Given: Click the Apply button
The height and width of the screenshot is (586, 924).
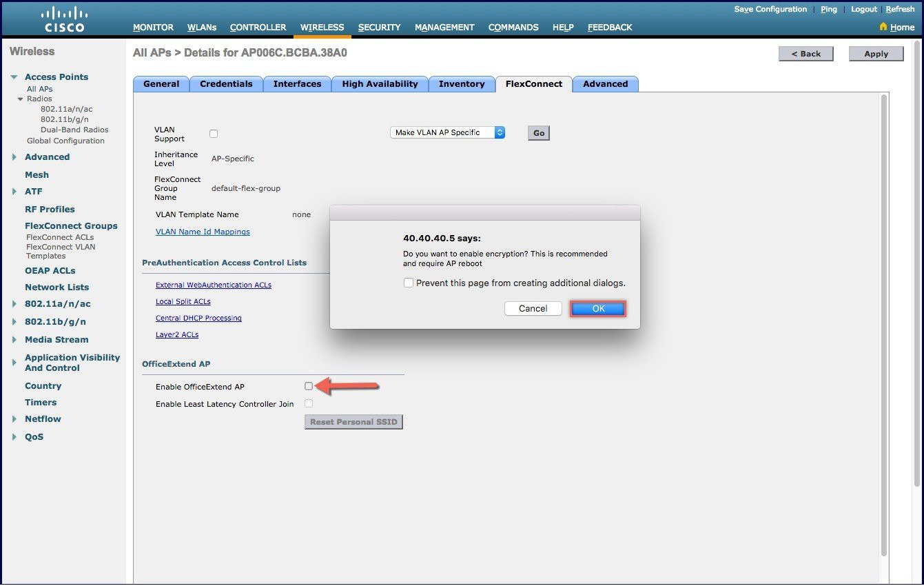Looking at the screenshot, I should (x=876, y=54).
